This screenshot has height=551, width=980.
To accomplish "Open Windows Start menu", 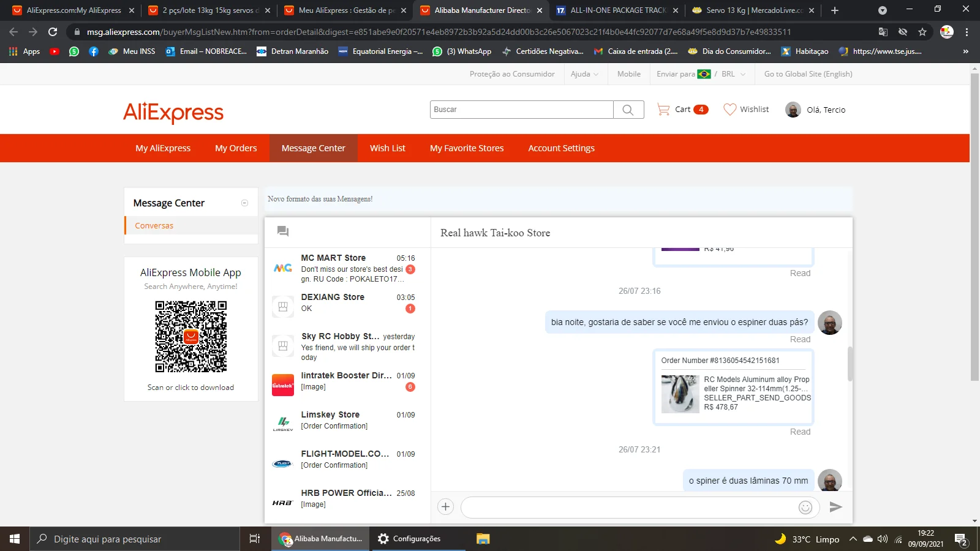I will [15, 539].
